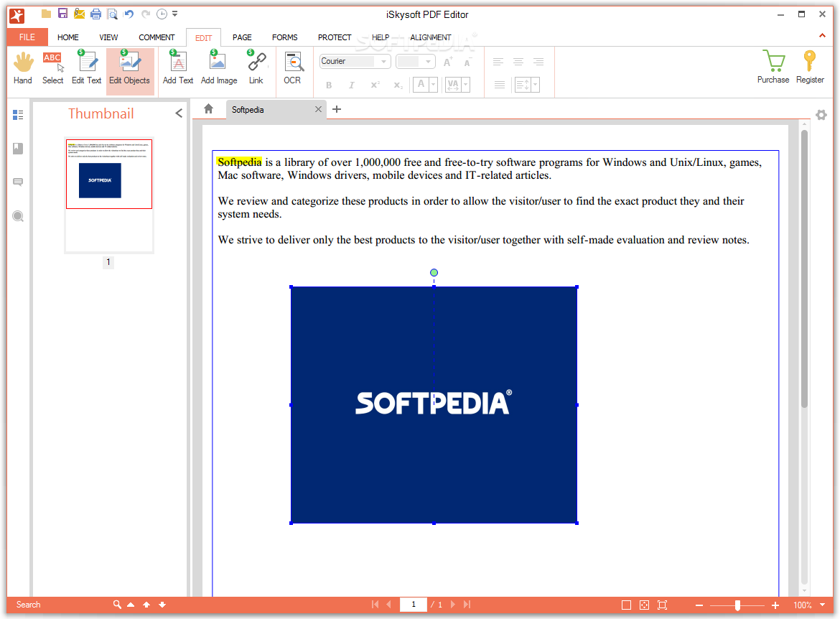
Task: Open the FORMS ribbon tab
Action: click(284, 37)
